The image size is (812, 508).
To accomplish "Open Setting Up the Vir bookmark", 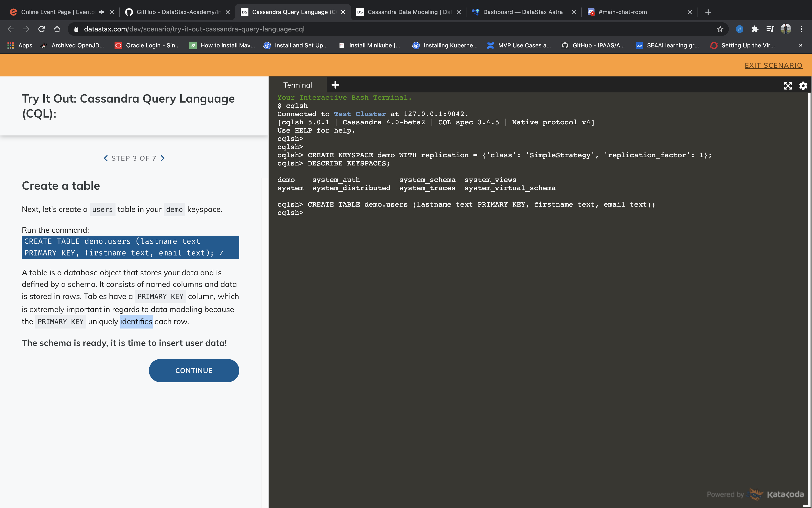I will point(743,45).
